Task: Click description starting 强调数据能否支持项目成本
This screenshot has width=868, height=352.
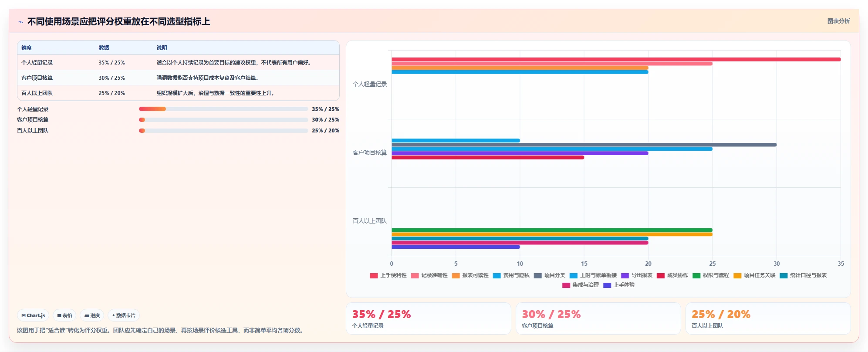Action: tap(208, 78)
